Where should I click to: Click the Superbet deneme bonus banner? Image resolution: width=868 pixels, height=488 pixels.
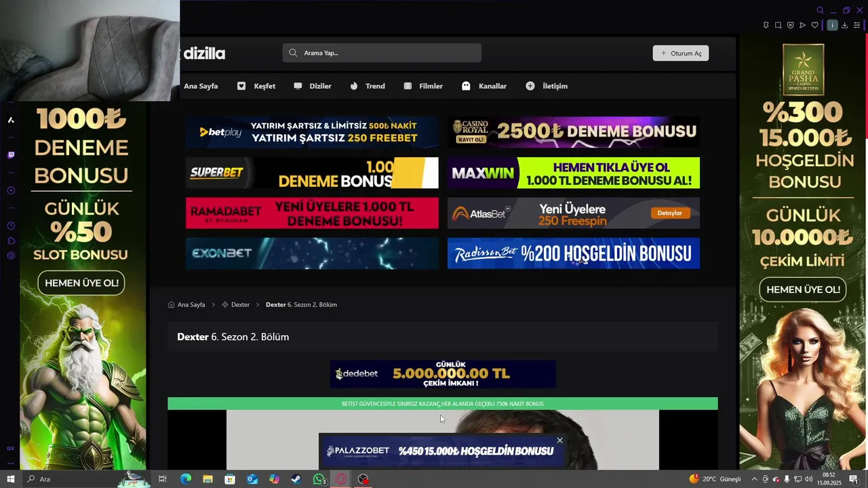pos(312,173)
